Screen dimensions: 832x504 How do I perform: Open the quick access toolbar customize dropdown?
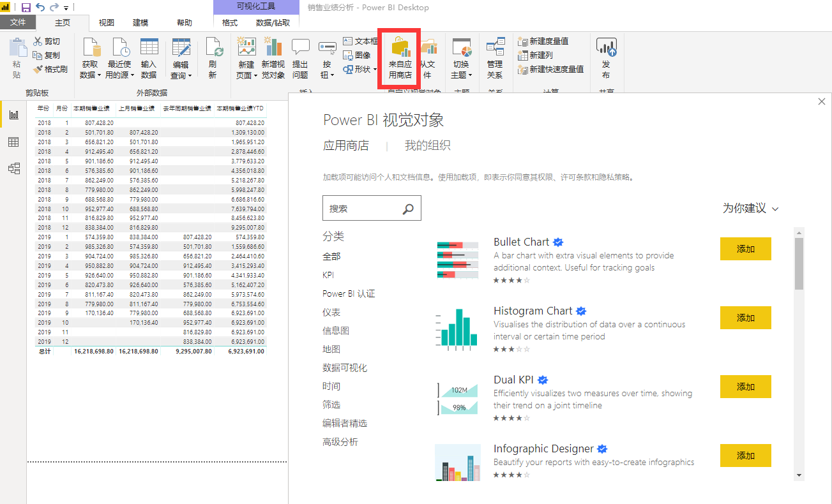pyautogui.click(x=66, y=8)
